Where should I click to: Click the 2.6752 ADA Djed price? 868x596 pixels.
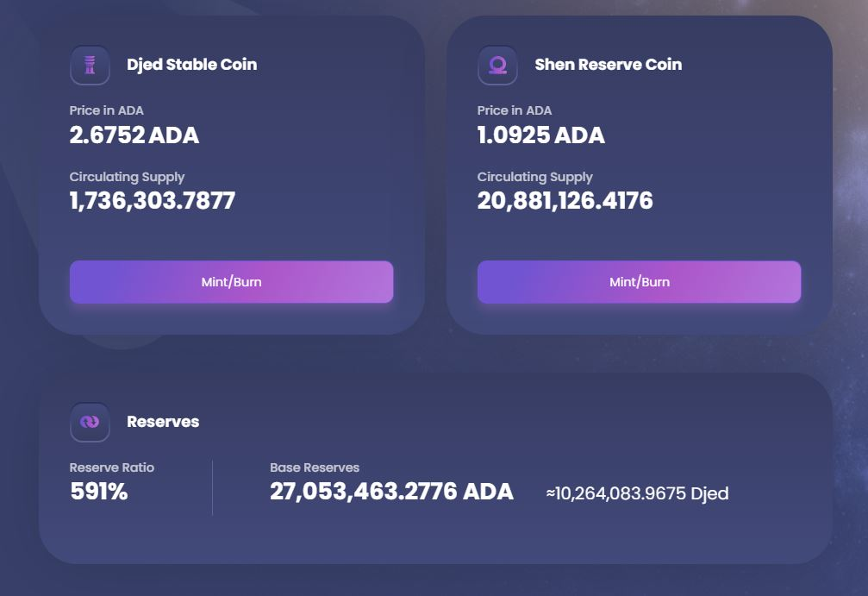(134, 135)
